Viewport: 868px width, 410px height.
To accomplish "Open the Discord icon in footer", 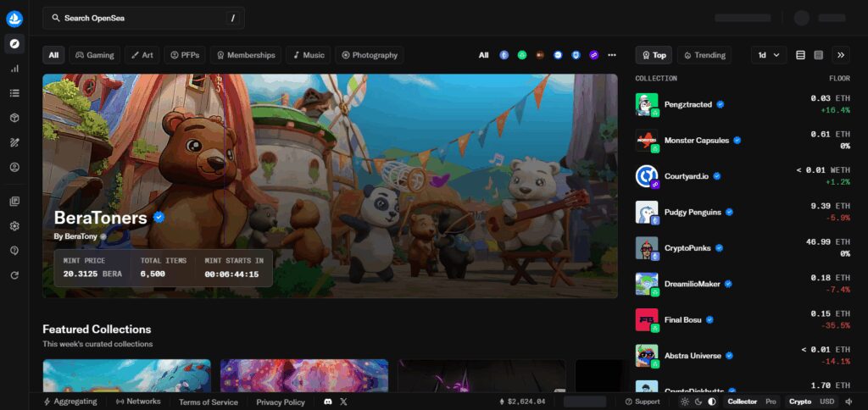I will tap(328, 402).
